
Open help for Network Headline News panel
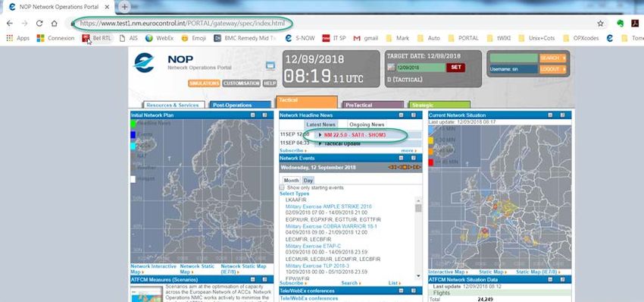tap(413, 115)
